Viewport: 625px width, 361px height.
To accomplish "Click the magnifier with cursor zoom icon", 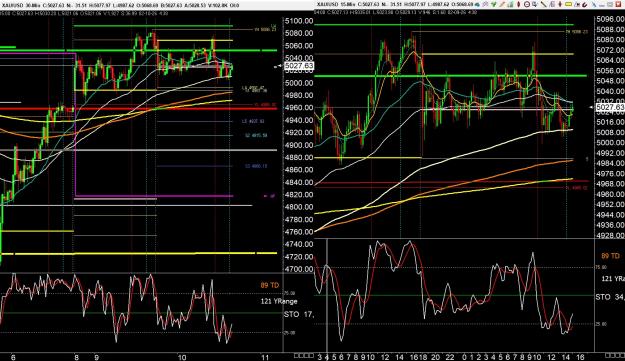I will coord(535,4).
